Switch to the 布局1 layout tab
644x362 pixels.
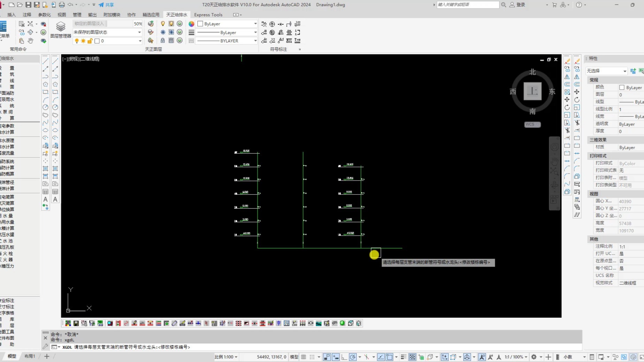(30, 356)
